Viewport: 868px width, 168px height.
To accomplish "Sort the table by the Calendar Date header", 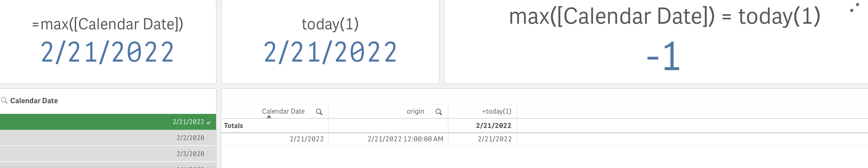I will [x=283, y=111].
